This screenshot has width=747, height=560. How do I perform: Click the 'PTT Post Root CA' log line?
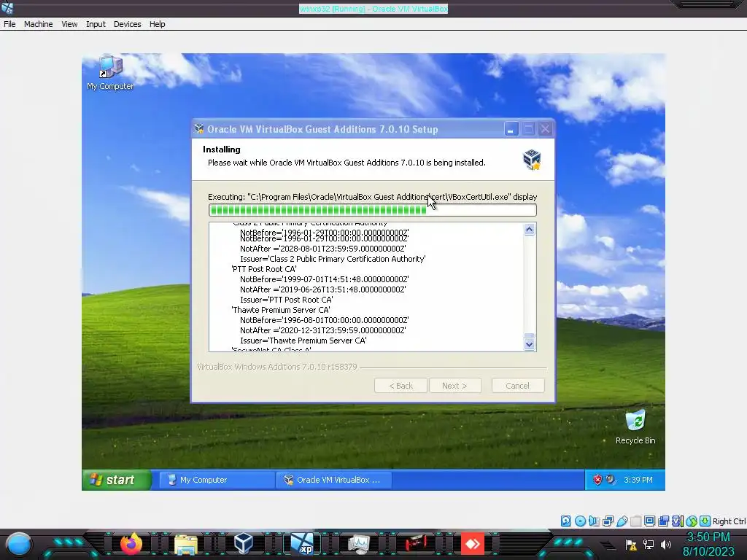coord(264,269)
